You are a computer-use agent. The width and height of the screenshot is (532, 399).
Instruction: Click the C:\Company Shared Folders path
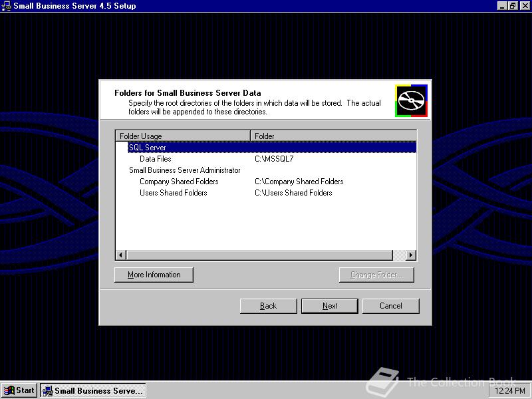[299, 182]
